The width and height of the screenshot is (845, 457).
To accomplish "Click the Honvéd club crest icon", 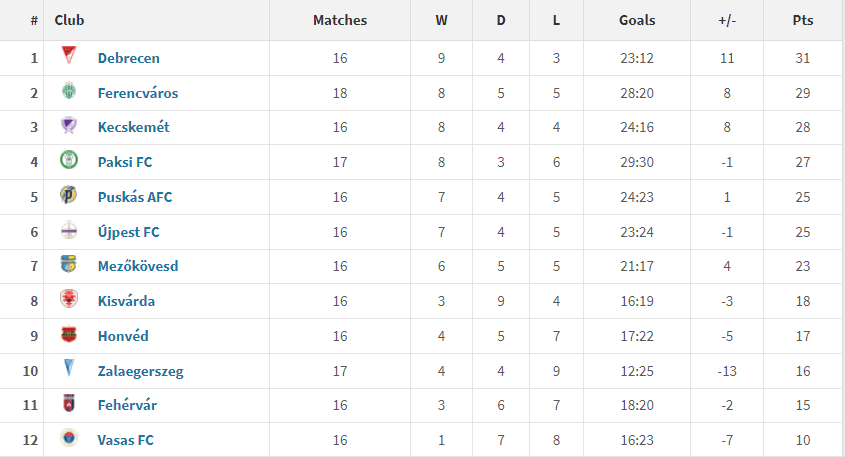I will [69, 334].
